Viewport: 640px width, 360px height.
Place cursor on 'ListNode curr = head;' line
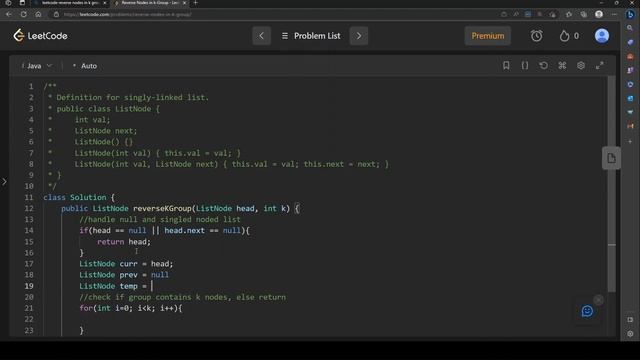pos(126,264)
